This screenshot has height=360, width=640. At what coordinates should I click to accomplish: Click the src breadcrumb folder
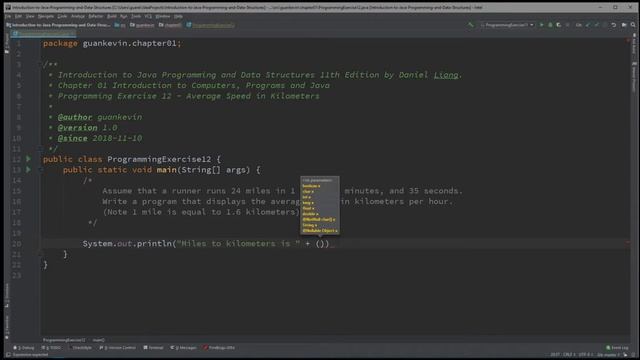click(120, 25)
